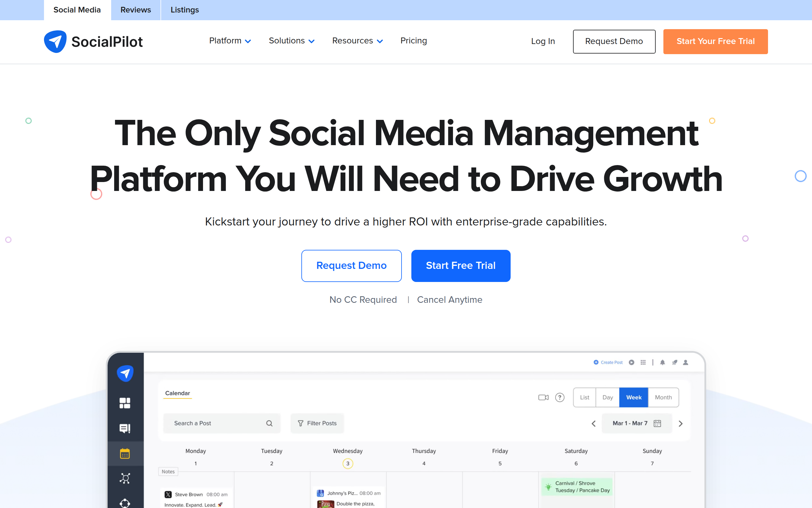Open the Resources dropdown menu

pos(357,41)
